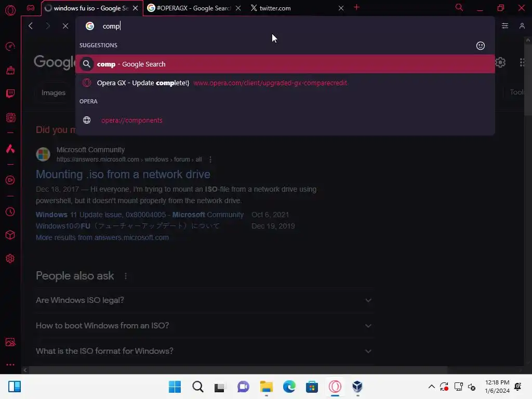This screenshot has height=399, width=532.
Task: Click the Google search engine icon in address bar
Action: pyautogui.click(x=89, y=26)
